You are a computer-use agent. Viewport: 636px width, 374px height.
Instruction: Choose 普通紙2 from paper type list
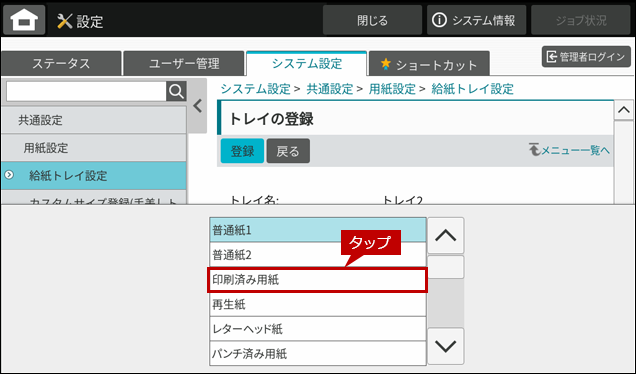tap(318, 255)
